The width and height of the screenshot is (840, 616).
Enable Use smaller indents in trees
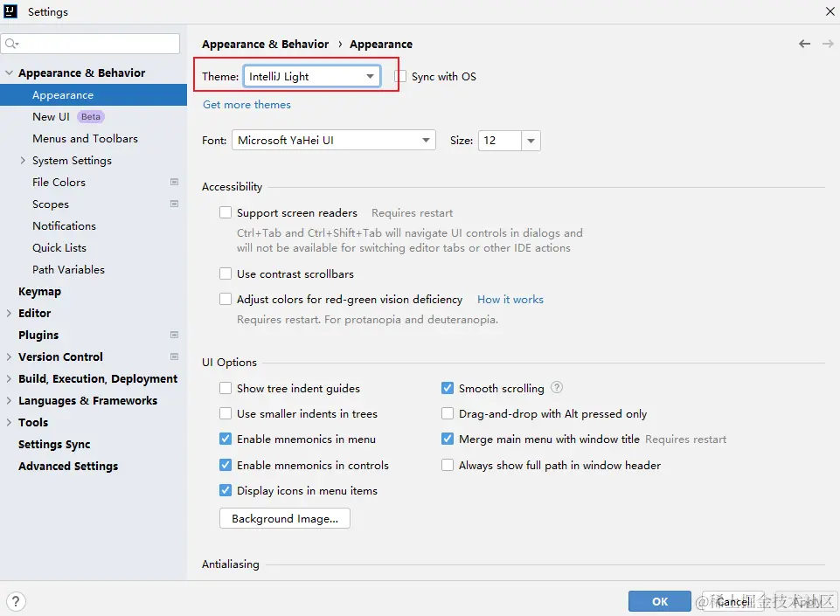(x=226, y=413)
